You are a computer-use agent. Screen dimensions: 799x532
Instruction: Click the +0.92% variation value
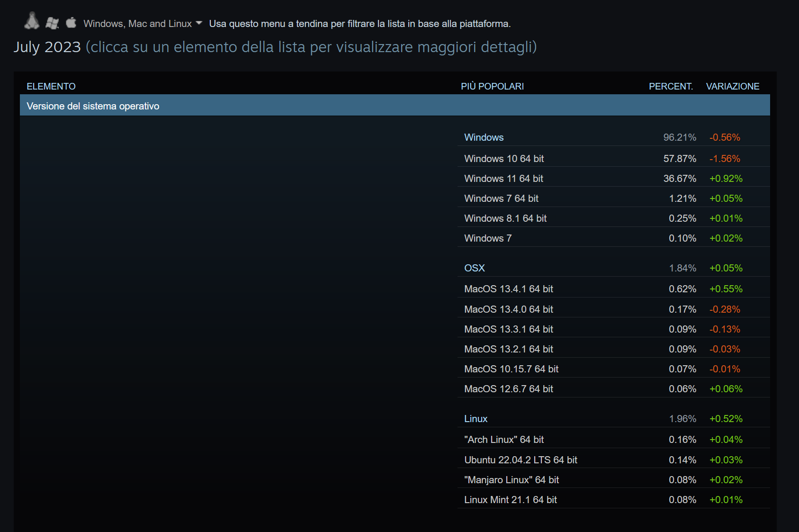726,179
